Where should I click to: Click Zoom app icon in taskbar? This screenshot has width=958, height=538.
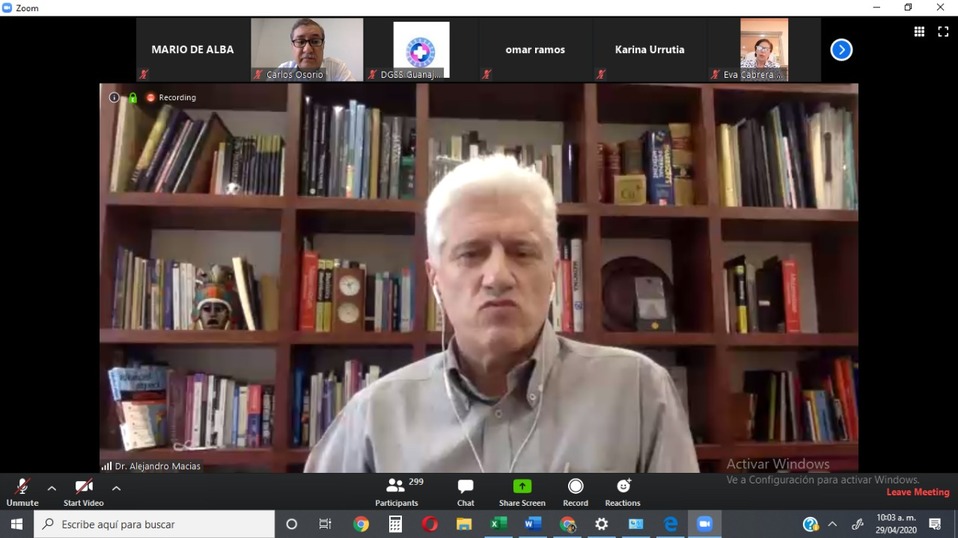704,524
